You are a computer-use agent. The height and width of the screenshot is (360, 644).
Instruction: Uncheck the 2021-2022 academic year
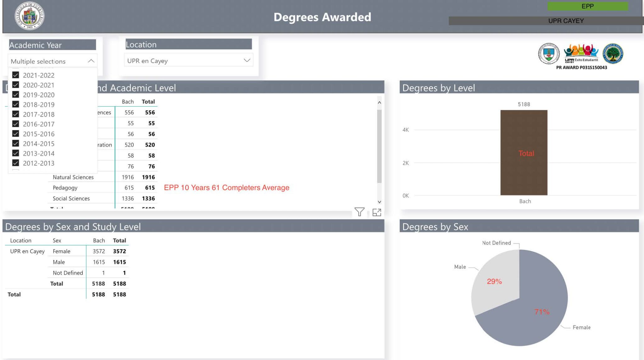[16, 75]
